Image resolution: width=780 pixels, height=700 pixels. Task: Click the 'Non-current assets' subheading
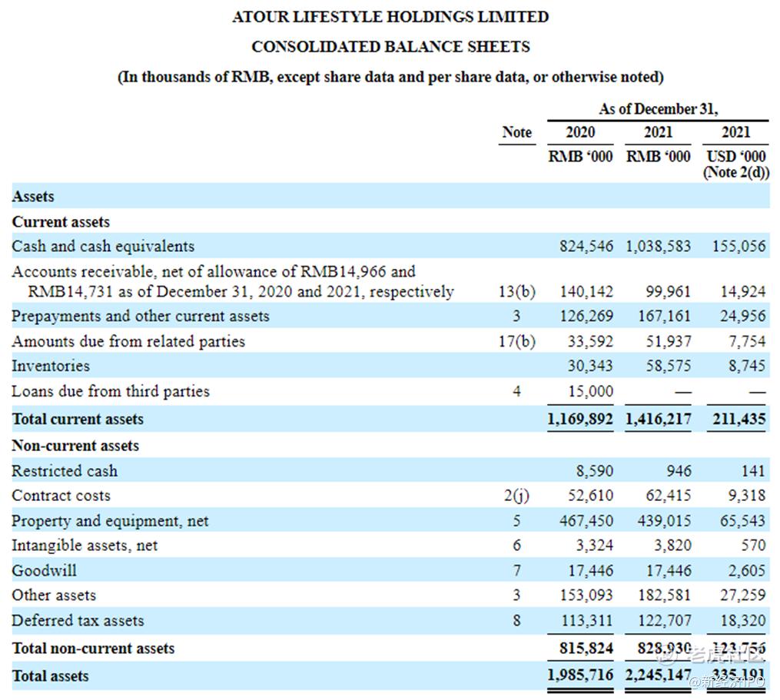tap(75, 446)
